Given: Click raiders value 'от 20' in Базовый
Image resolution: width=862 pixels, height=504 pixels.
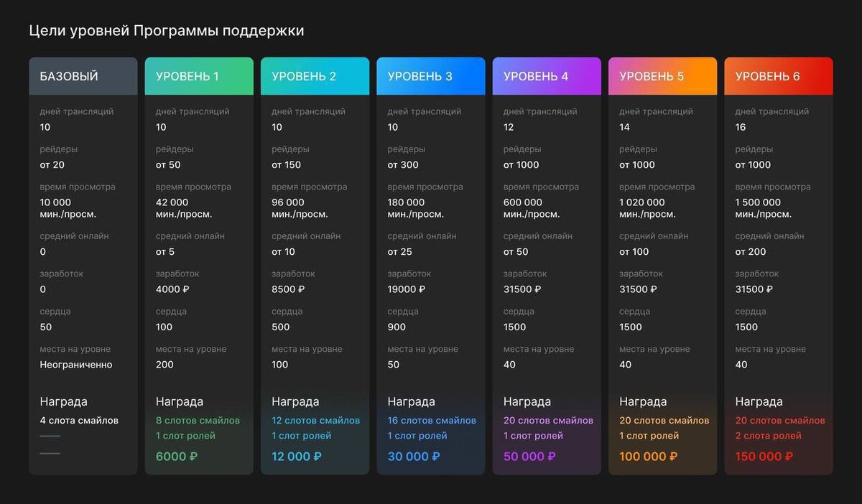Looking at the screenshot, I should click(52, 164).
